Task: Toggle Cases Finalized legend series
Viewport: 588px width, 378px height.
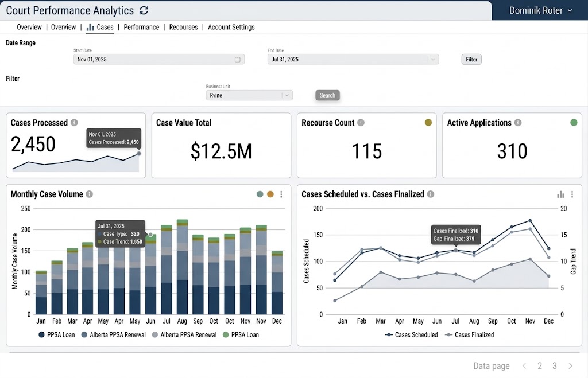Action: coord(470,334)
